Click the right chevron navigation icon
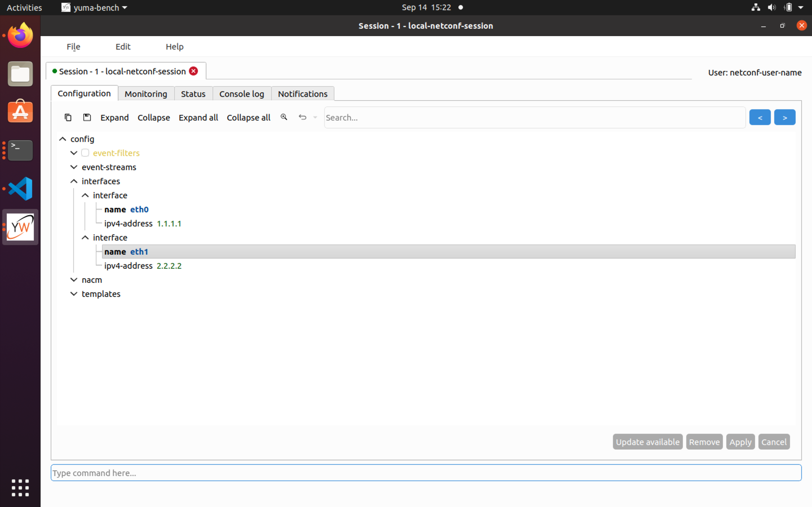This screenshot has width=812, height=507. coord(785,117)
